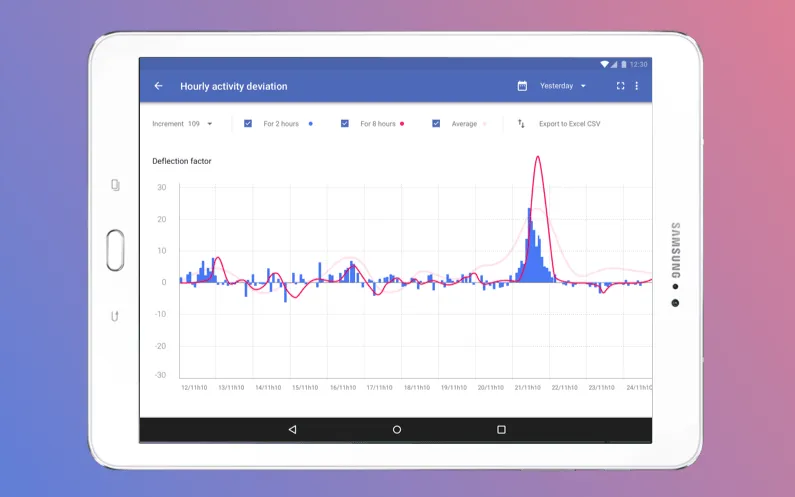
Task: Enter fullscreen mode with expand icon
Action: pos(620,86)
